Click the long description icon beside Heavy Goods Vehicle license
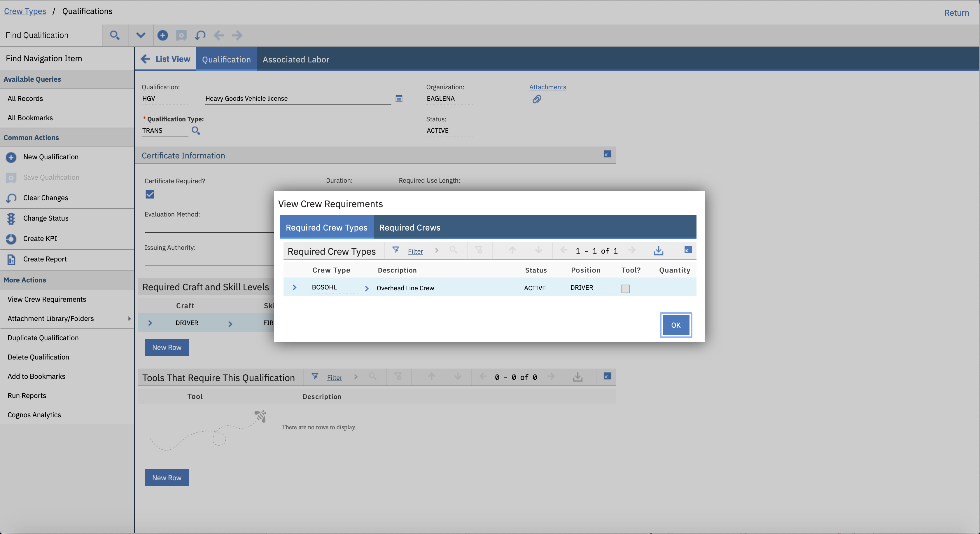Viewport: 980px width, 534px height. (x=399, y=99)
